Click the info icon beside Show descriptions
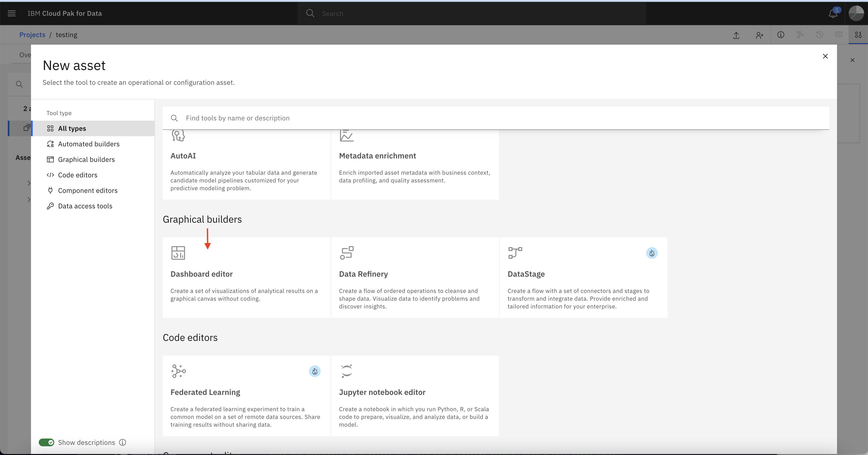The height and width of the screenshot is (455, 868). [x=123, y=443]
